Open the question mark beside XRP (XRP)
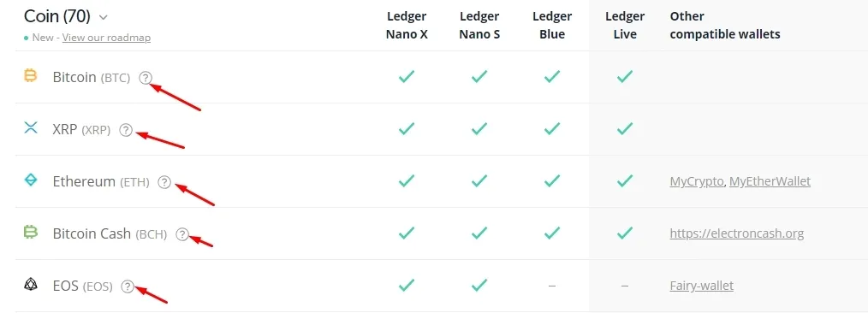Viewport: 868px width, 313px height. pyautogui.click(x=126, y=130)
